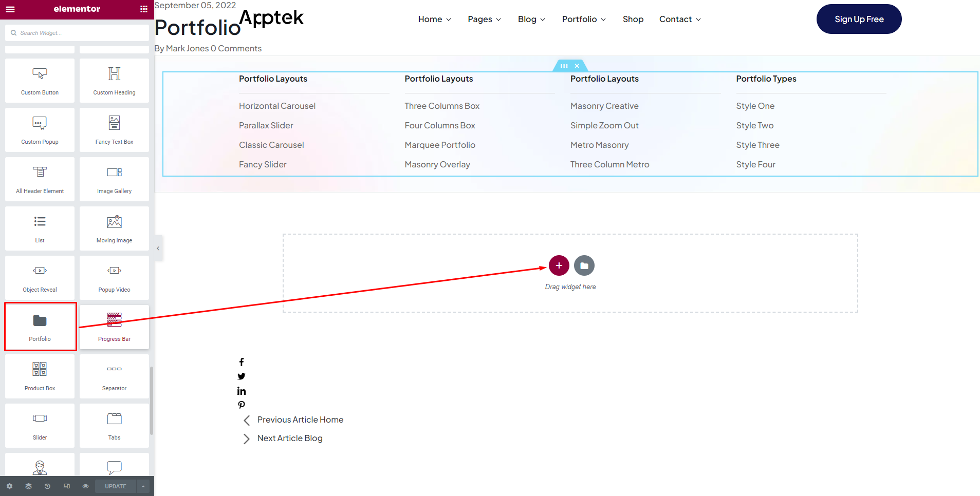Viewport: 980px width, 496px height.
Task: Open the Elementor hamburger menu
Action: [10, 9]
